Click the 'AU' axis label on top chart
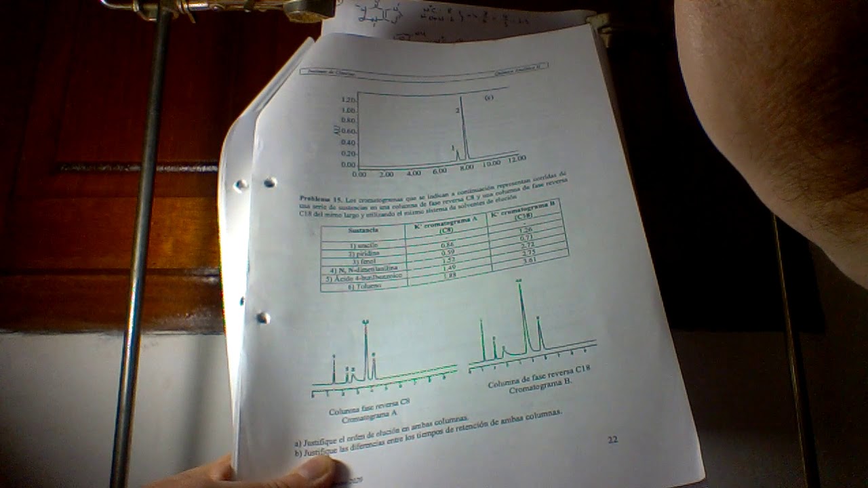The width and height of the screenshot is (868, 488). tap(338, 129)
